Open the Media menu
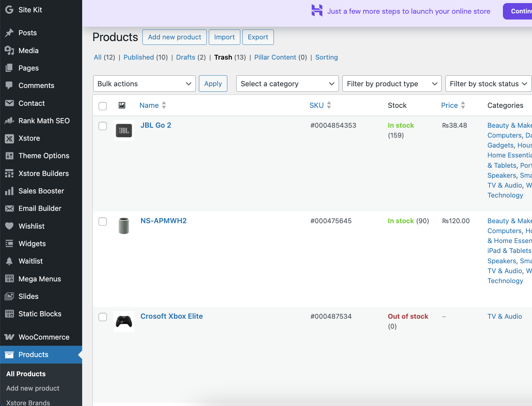This screenshot has width=532, height=406. (x=41, y=51)
